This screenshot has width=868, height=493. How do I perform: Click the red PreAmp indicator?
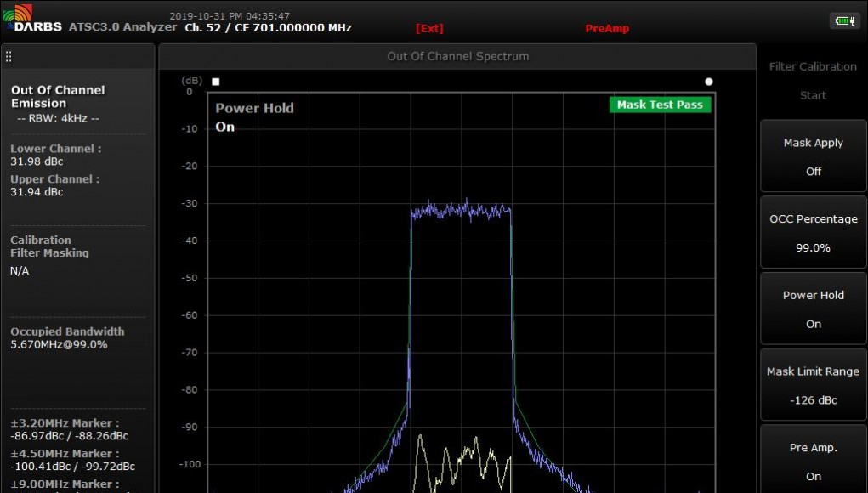[607, 28]
